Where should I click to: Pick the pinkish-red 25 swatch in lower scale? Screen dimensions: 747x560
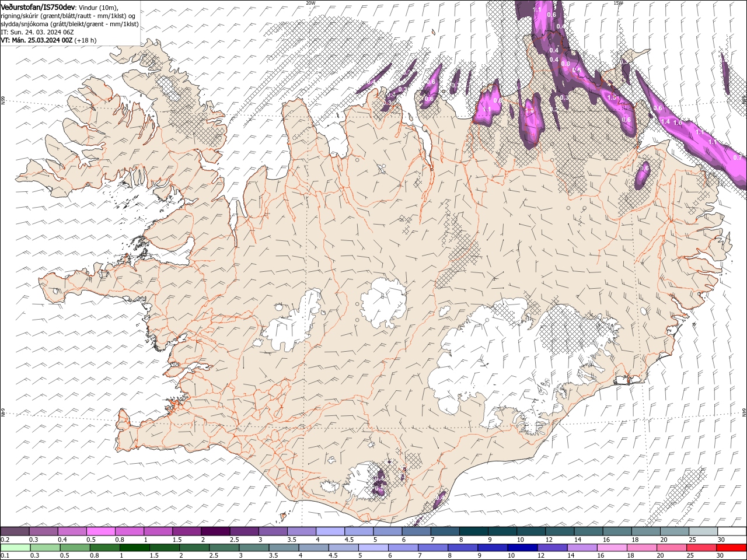pos(701,548)
